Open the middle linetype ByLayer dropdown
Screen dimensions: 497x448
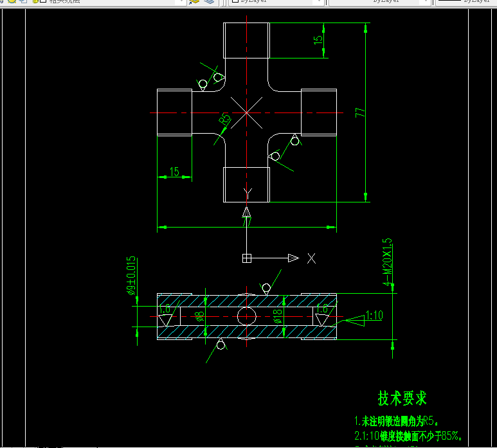[380, 1]
